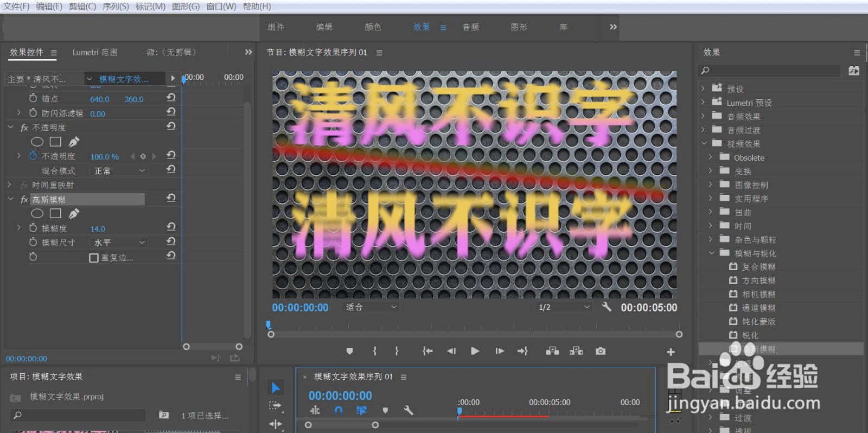The width and height of the screenshot is (868, 433).
Task: Open the 文件(F) menu
Action: [16, 7]
